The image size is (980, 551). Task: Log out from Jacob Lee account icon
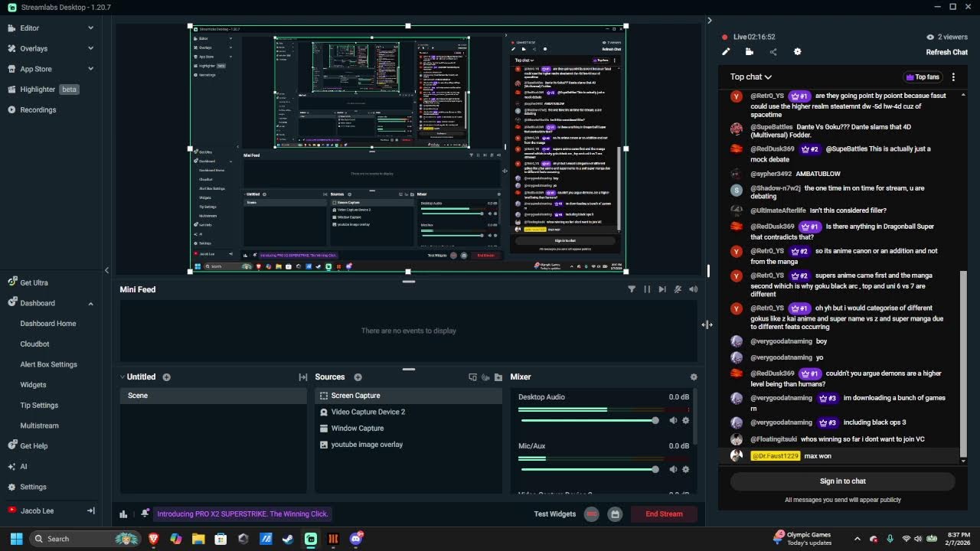click(x=91, y=510)
